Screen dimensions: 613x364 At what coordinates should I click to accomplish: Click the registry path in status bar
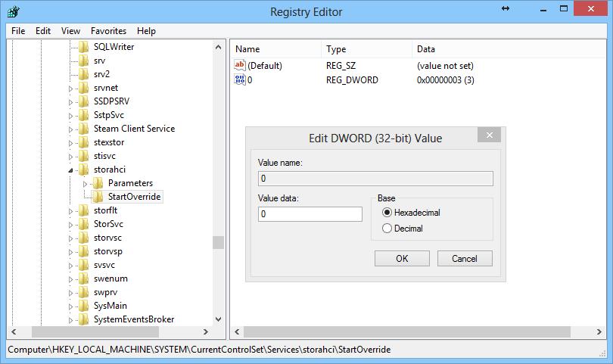click(199, 350)
